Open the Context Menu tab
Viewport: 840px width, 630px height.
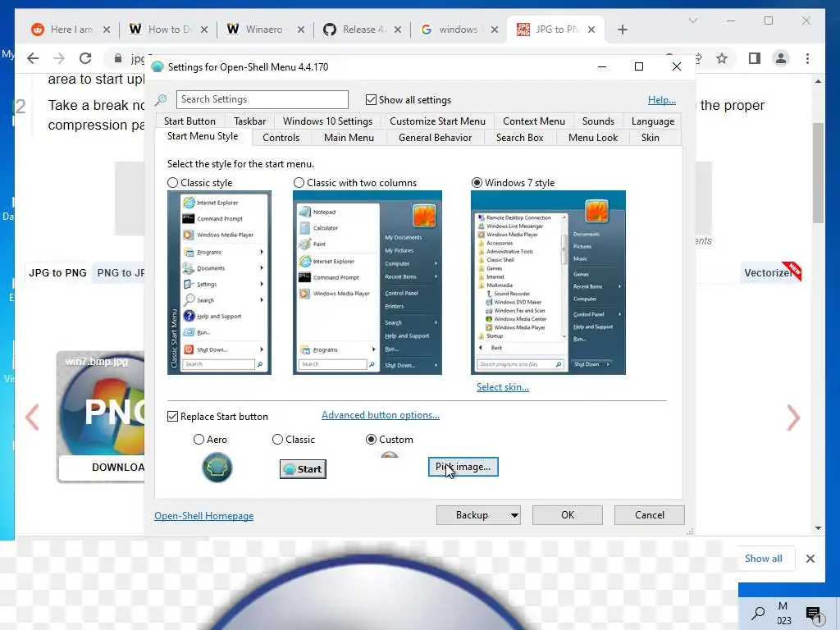pyautogui.click(x=533, y=121)
